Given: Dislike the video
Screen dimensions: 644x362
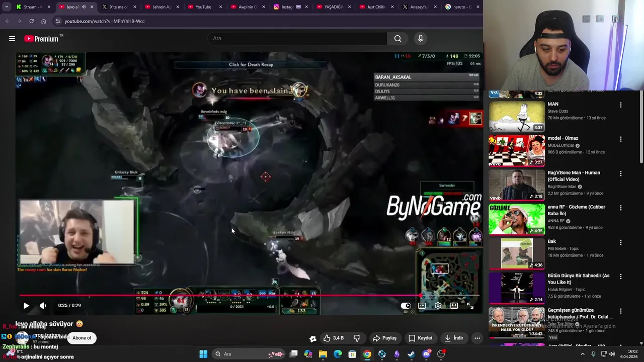Looking at the screenshot, I should 357,338.
